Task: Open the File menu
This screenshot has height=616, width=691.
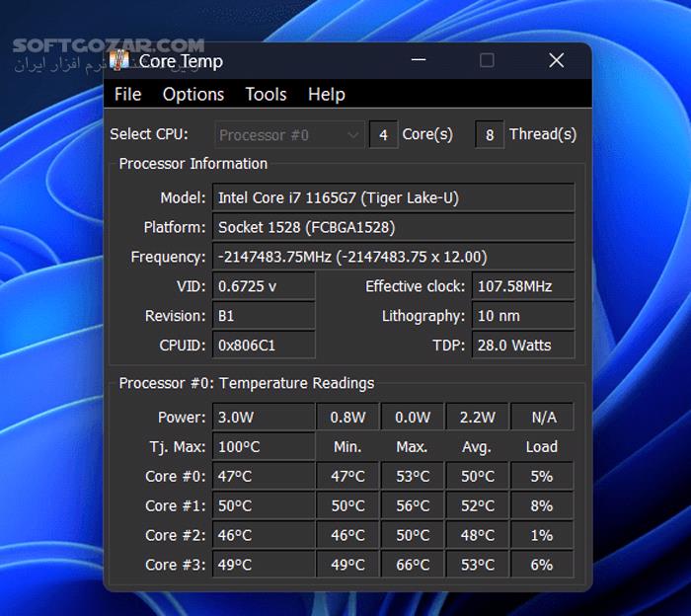Action: tap(127, 95)
